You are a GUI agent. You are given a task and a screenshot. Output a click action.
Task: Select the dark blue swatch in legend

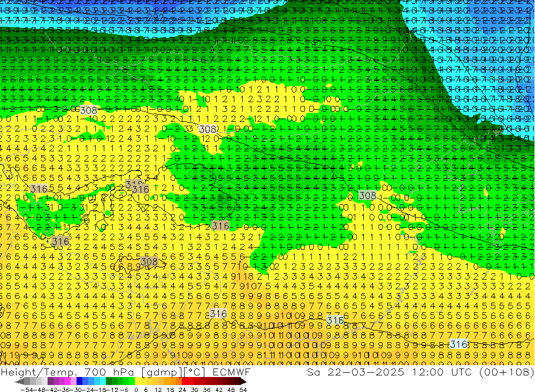tap(79, 382)
